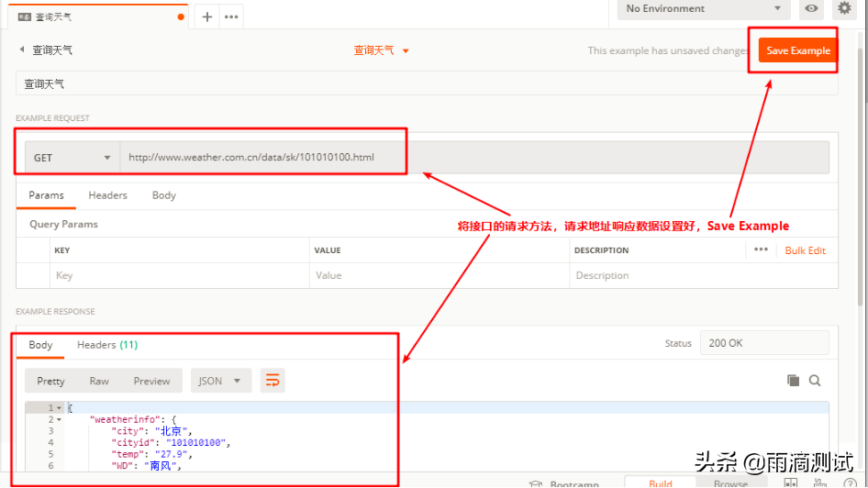Open the GET method dropdown

pyautogui.click(x=72, y=158)
